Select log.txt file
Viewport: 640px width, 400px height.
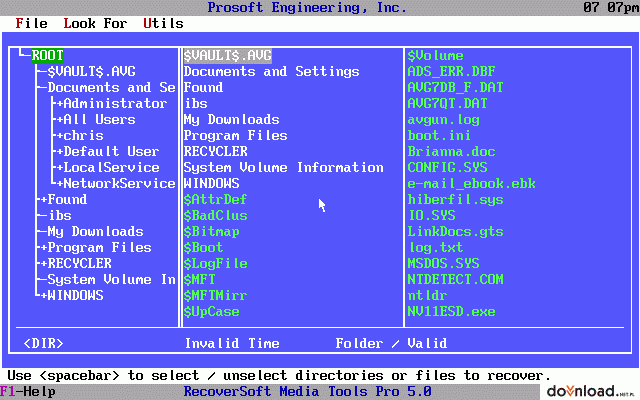point(436,247)
